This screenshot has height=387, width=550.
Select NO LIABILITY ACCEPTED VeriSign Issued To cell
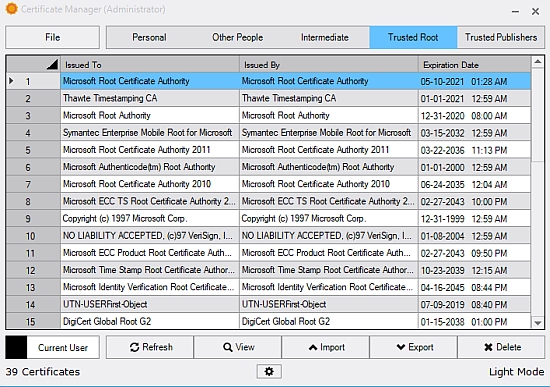pyautogui.click(x=150, y=236)
